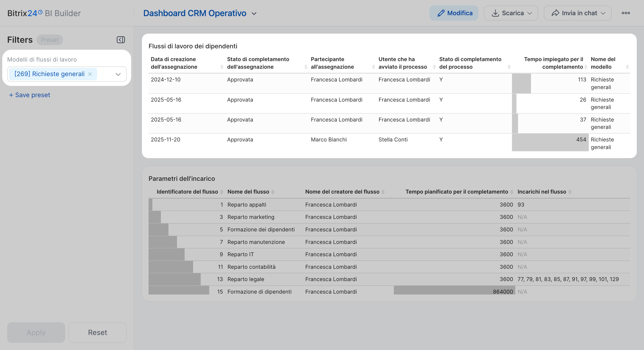Open the Scarica download dropdown
644x350 pixels.
coord(511,13)
